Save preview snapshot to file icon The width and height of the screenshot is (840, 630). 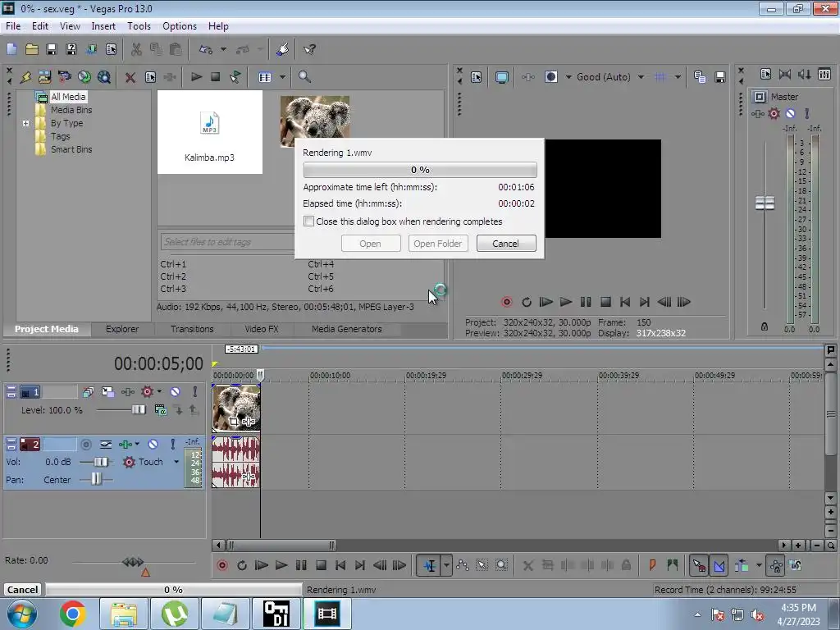tap(720, 77)
